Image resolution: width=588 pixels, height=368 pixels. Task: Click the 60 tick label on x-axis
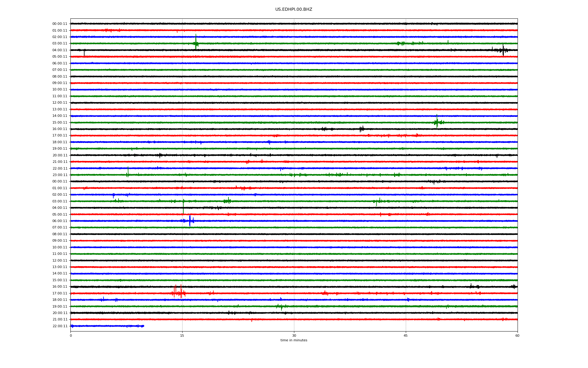click(x=517, y=335)
